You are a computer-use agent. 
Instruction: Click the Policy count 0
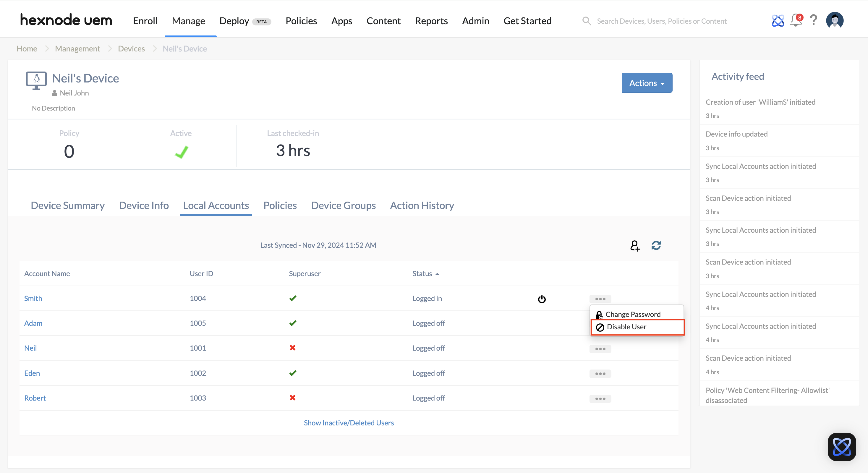coord(69,151)
